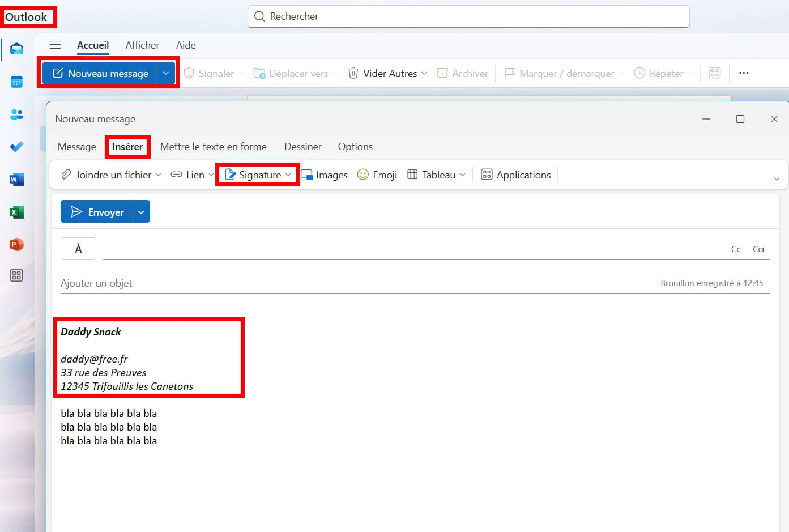Open the To Do checkmark icon

[16, 147]
